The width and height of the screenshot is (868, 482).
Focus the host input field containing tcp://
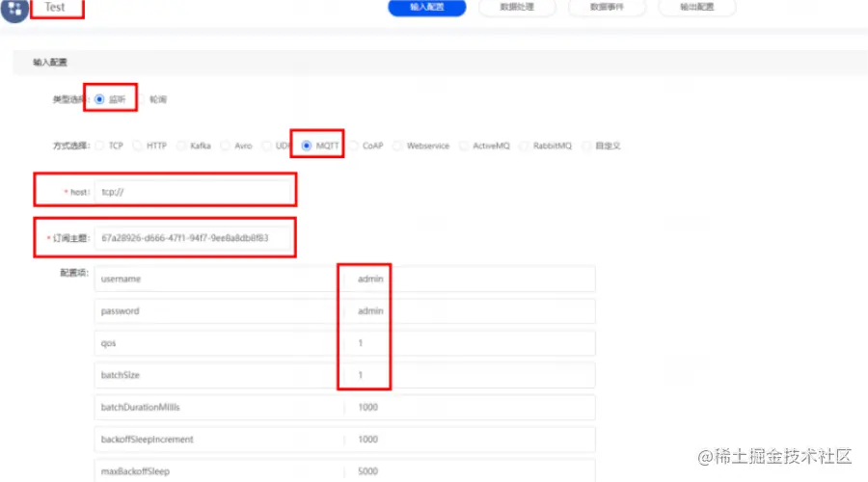(x=193, y=192)
